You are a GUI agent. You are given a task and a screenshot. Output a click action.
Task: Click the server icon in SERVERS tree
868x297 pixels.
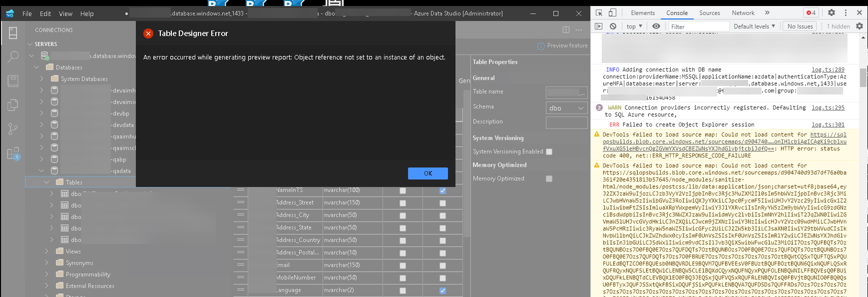point(44,55)
